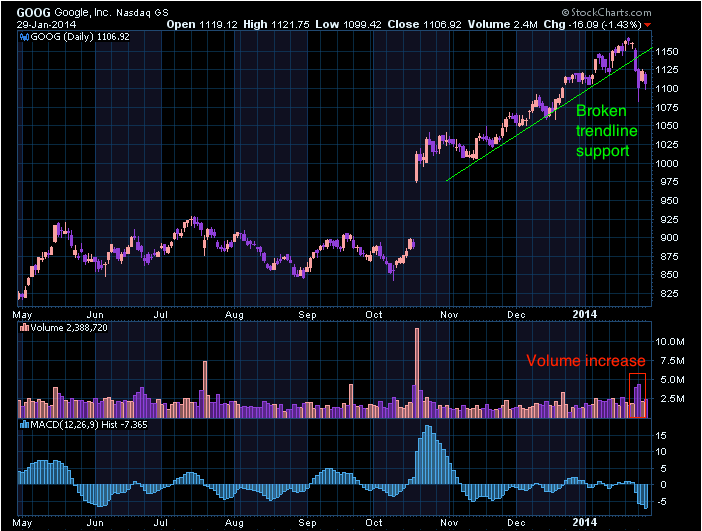Click the red down arrow after Chg
This screenshot has height=531, width=702.
click(648, 25)
